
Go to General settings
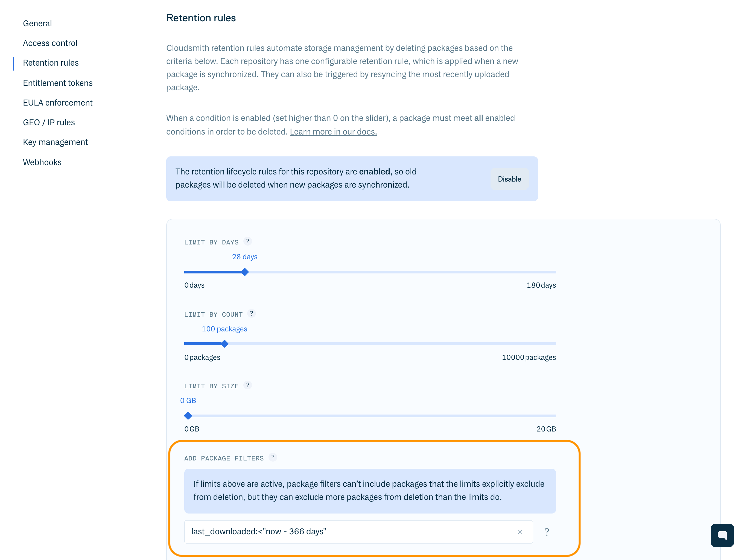37,23
